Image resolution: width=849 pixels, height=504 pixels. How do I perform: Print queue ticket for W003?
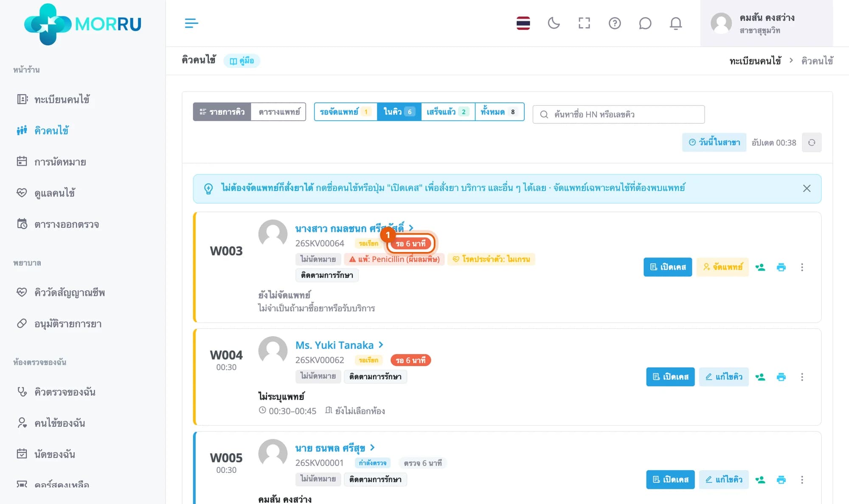tap(781, 267)
